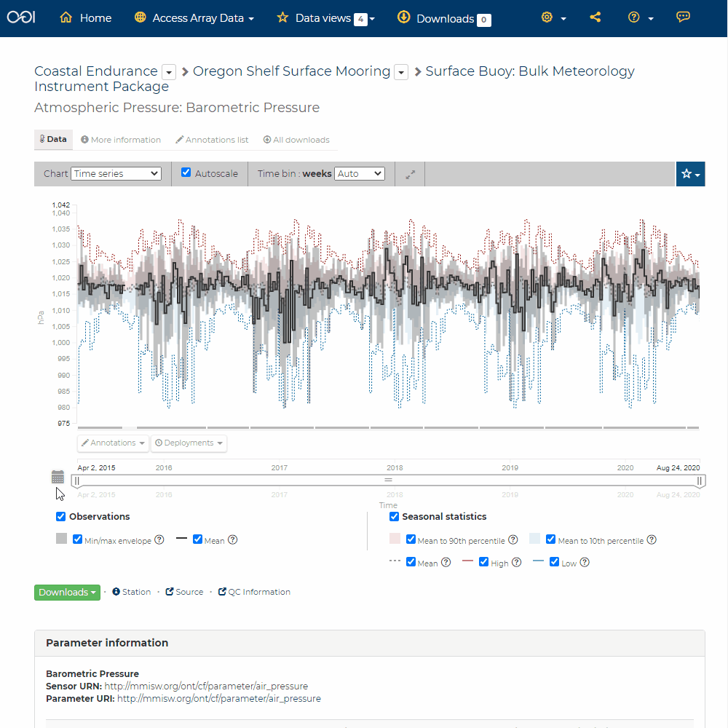Image resolution: width=728 pixels, height=728 pixels.
Task: Expand the chart to fullscreen
Action: tap(409, 173)
